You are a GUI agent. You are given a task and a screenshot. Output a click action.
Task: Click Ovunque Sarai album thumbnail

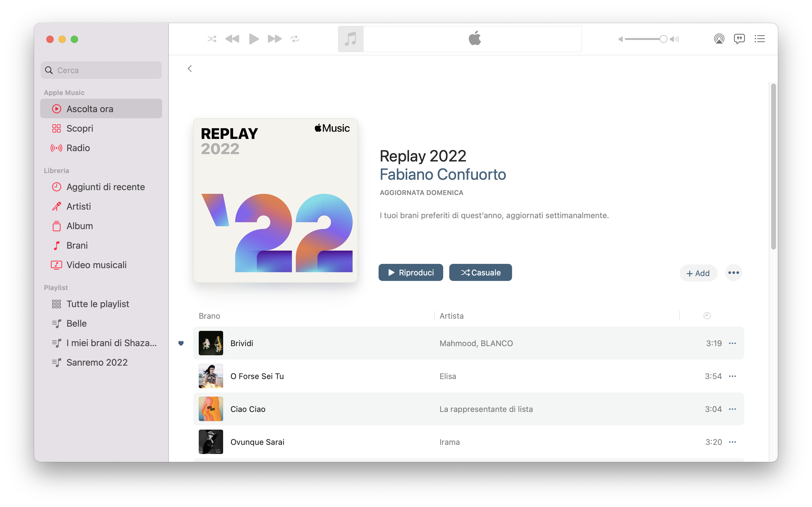[x=211, y=441]
